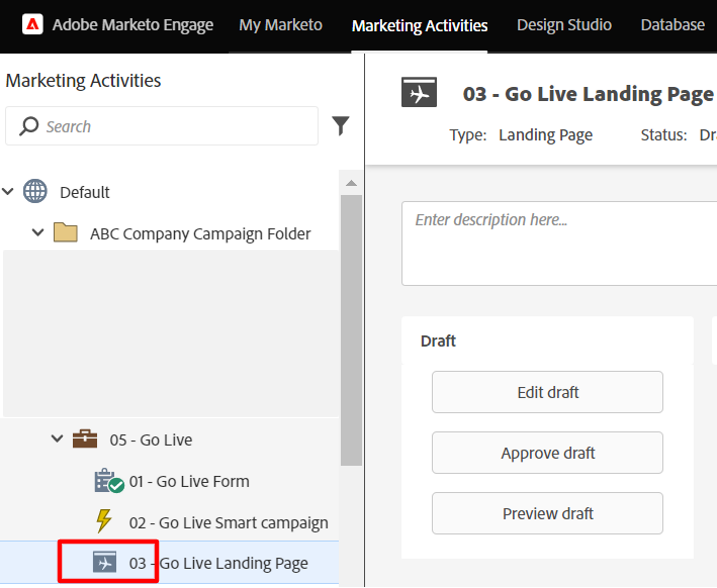
Task: Click the tree scrollbar up arrow
Action: coord(351,183)
